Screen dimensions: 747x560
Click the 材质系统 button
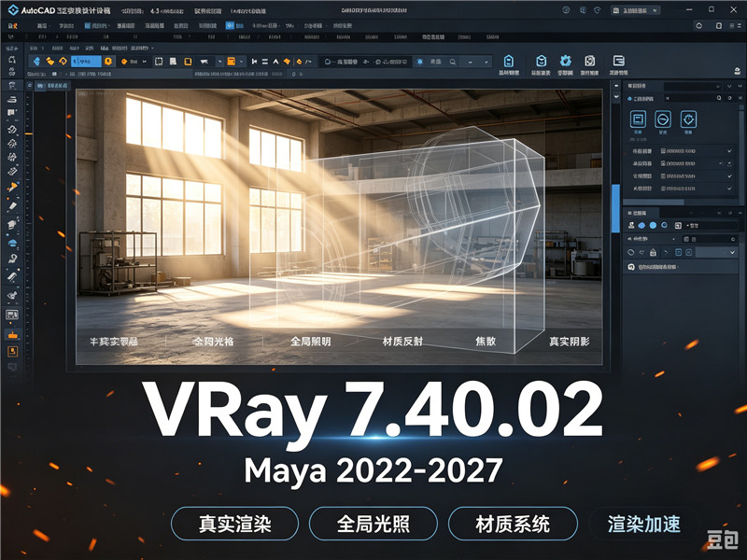513,524
